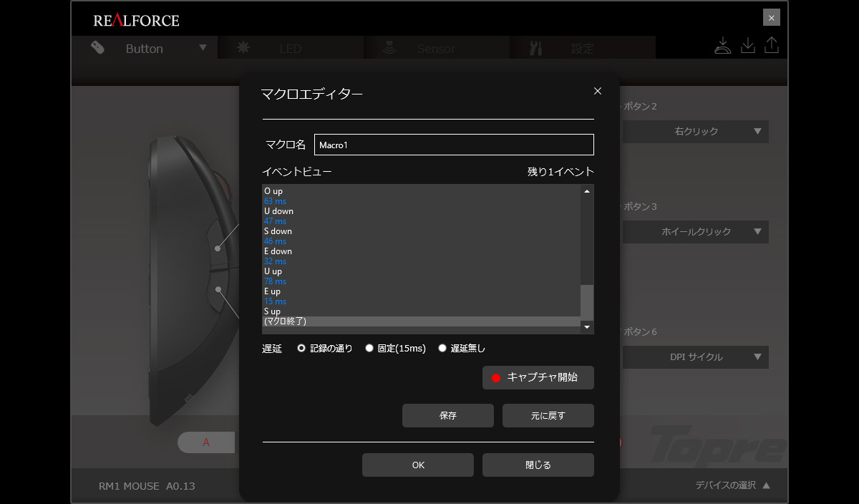Click the キャプチャ開始 record button
The height and width of the screenshot is (504, 859).
click(538, 377)
